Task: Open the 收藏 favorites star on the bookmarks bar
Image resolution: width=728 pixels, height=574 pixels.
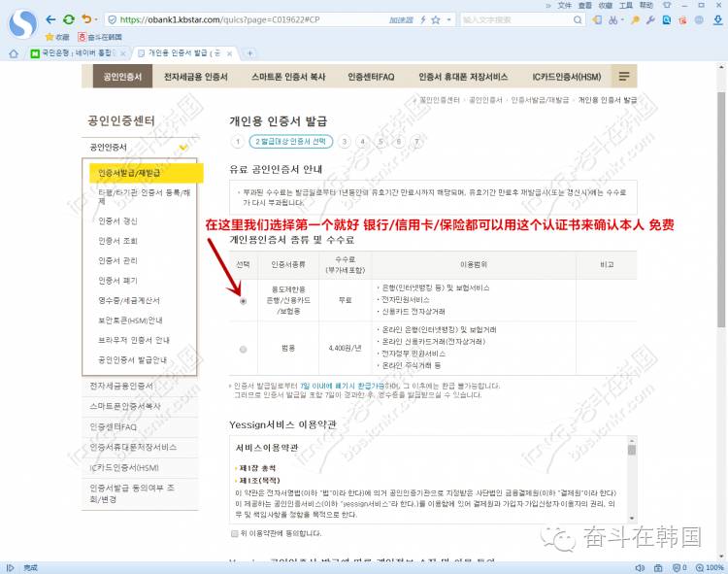Action: pos(57,37)
